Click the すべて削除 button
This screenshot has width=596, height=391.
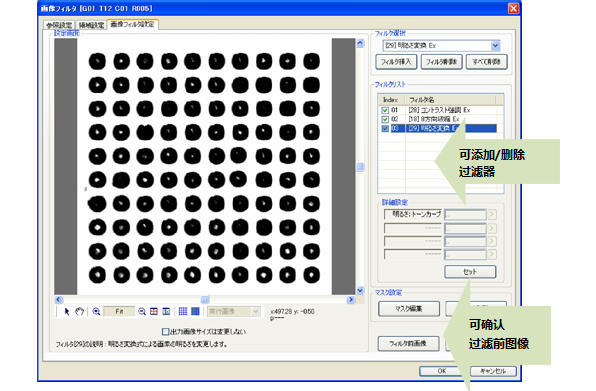pos(487,62)
